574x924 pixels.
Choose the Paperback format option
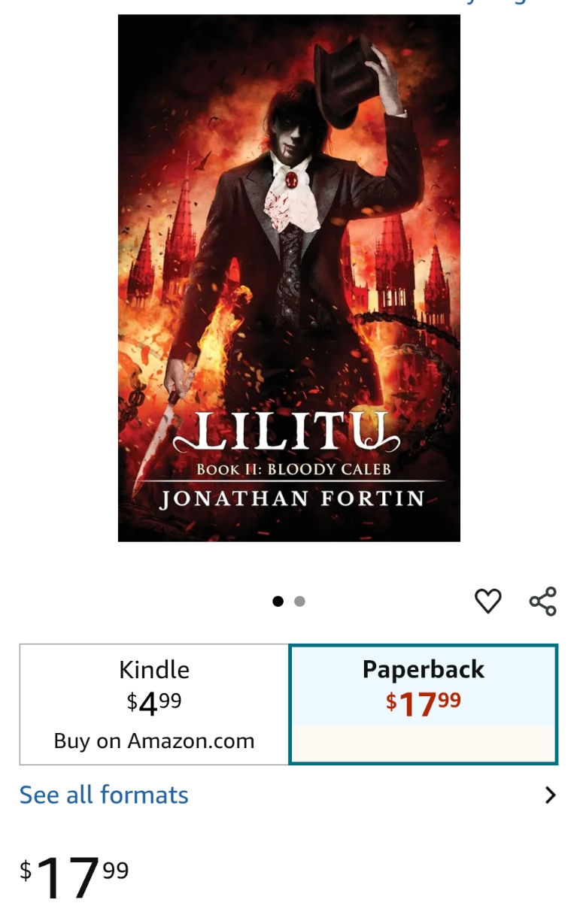click(424, 704)
